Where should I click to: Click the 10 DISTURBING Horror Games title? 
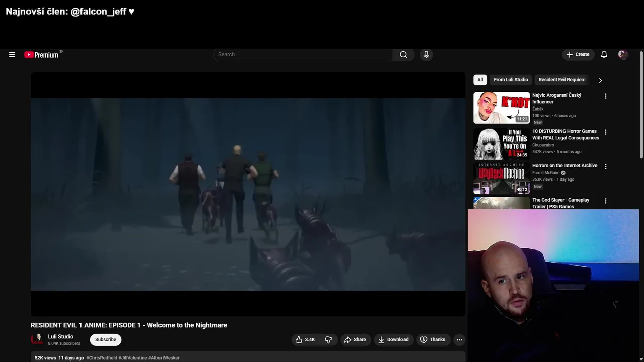[x=566, y=134]
